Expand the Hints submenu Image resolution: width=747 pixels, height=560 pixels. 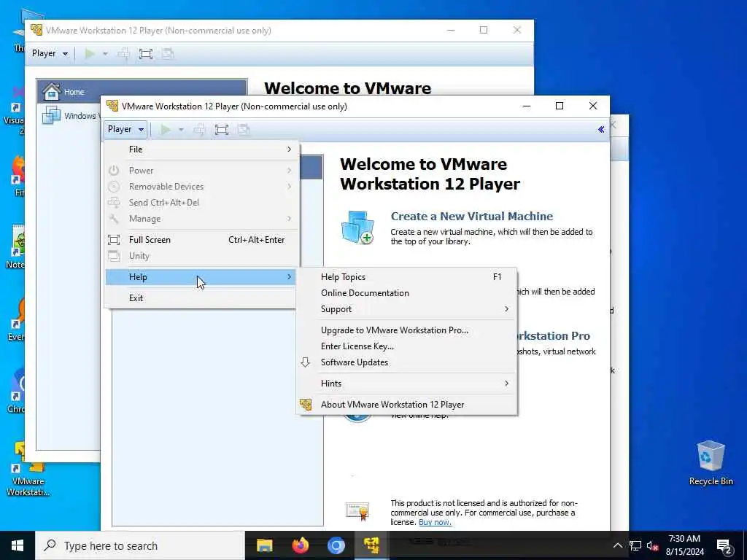[x=407, y=384]
